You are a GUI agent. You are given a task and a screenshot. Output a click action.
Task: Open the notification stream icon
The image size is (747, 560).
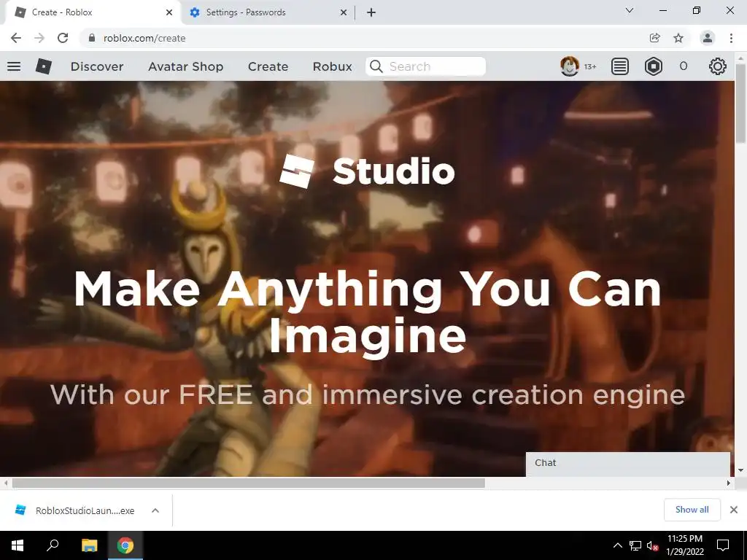pos(619,66)
